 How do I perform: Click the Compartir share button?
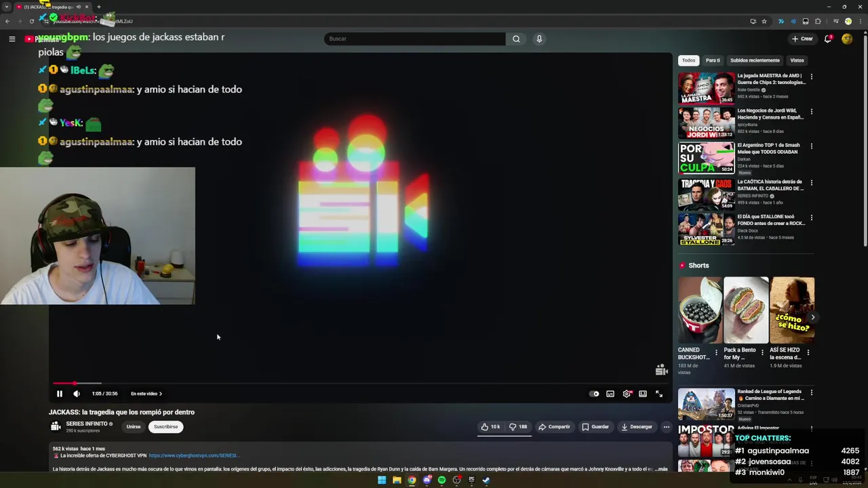[554, 427]
